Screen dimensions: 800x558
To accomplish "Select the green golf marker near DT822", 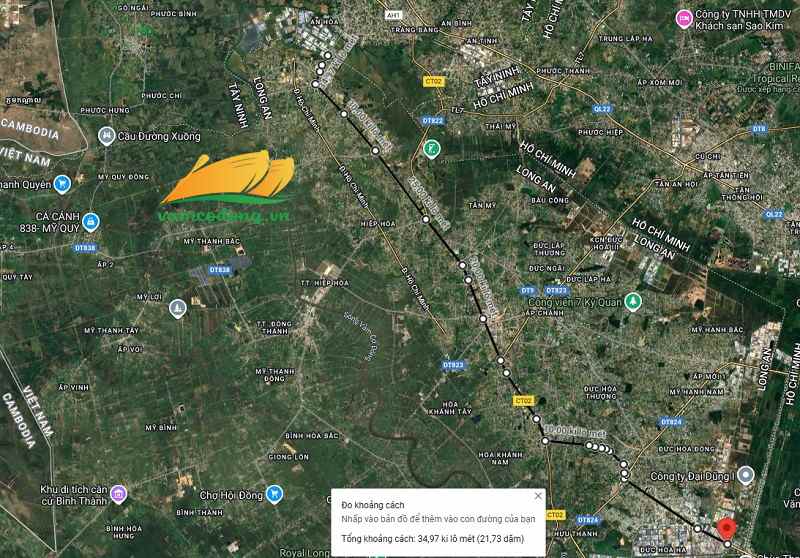I will click(432, 149).
